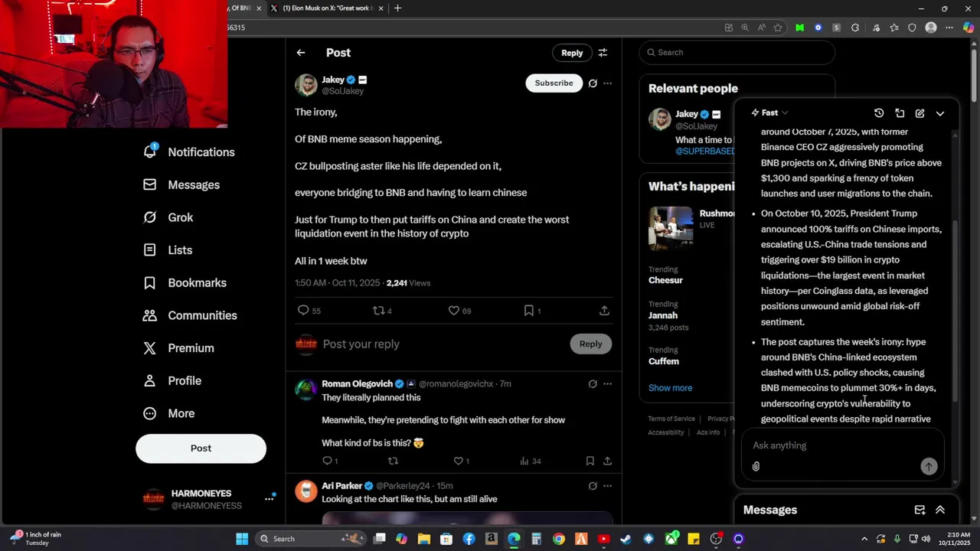Open more options on Ari Parker's reply
The width and height of the screenshot is (980, 551).
607,485
